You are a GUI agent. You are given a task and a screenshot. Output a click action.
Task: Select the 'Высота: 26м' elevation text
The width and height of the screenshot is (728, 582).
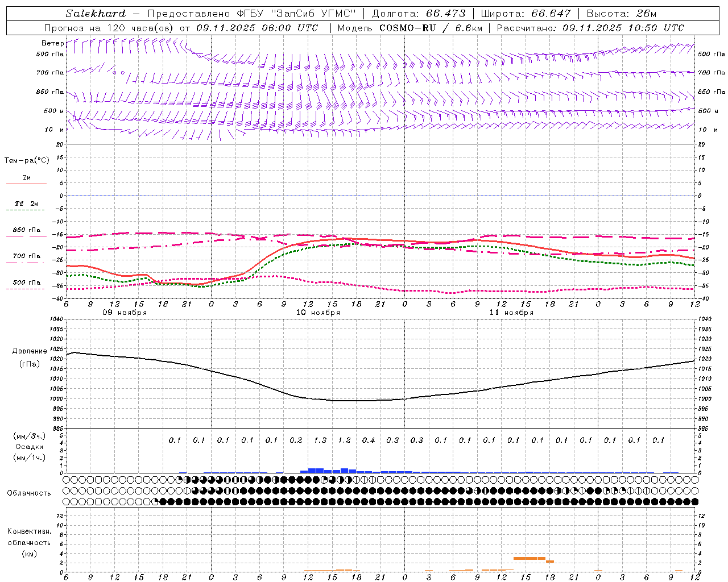(x=622, y=14)
